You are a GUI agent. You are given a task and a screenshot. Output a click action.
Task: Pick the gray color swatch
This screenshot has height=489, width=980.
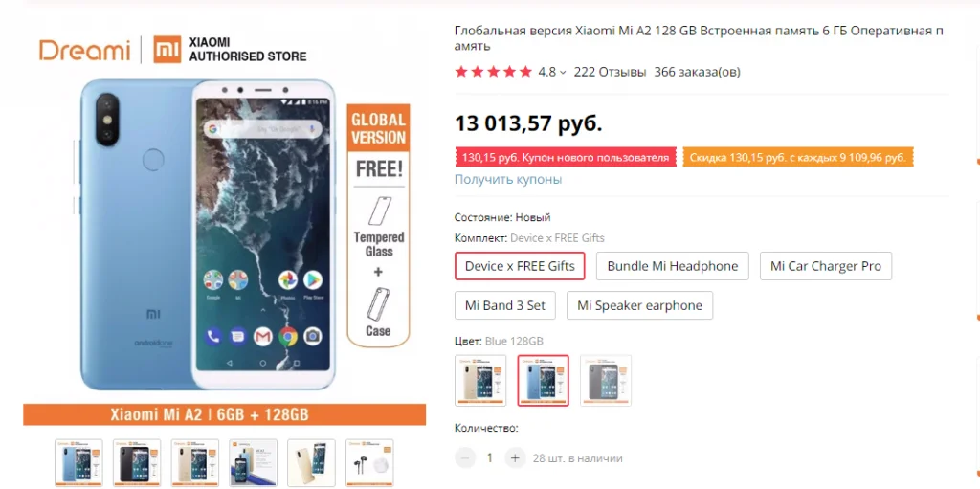click(x=606, y=380)
